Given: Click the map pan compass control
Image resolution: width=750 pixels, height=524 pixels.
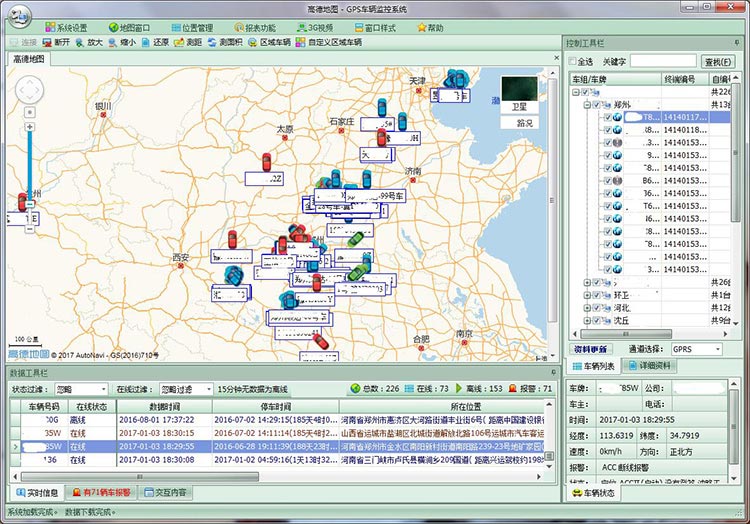Looking at the screenshot, I should point(30,90).
